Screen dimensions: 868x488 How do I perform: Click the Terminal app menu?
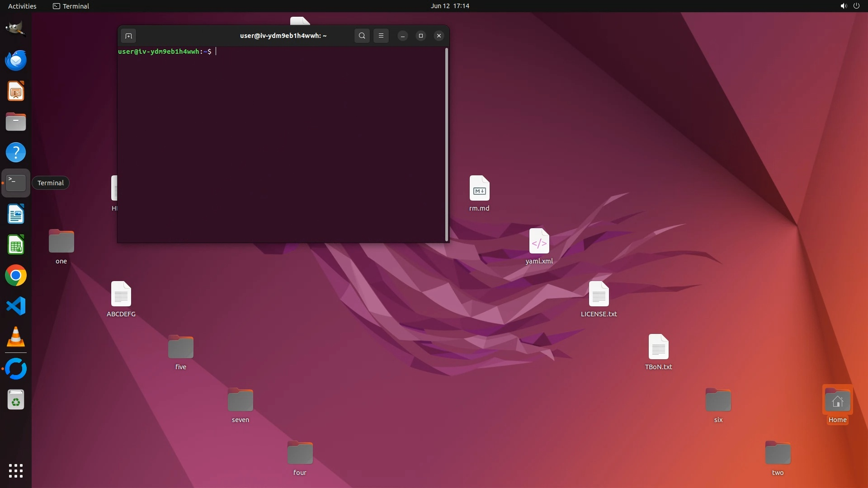point(71,6)
